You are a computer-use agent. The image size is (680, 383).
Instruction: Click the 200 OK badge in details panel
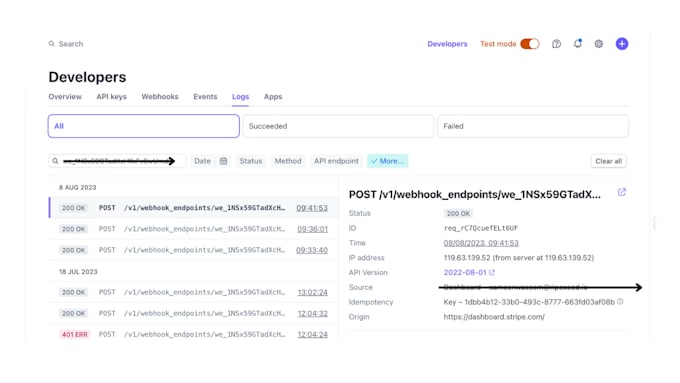coord(458,213)
